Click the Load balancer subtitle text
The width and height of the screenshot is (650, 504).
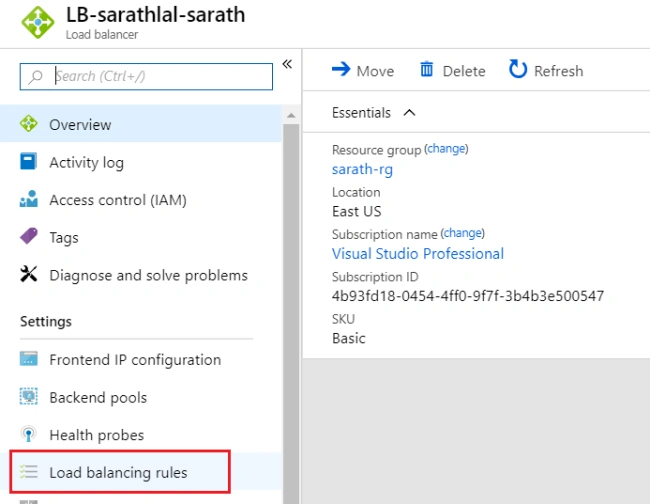[102, 34]
